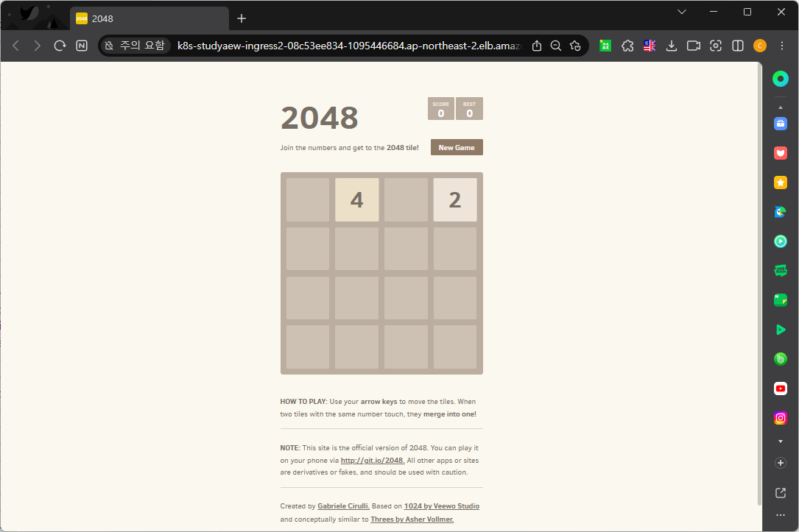Open the tab search chevron in title bar

point(681,12)
